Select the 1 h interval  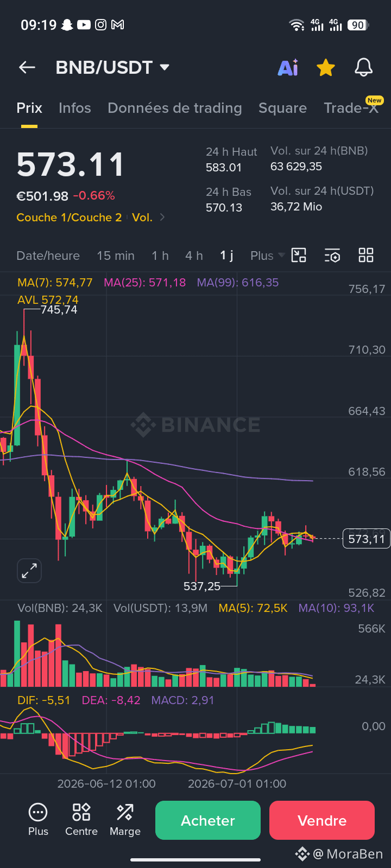tap(160, 256)
